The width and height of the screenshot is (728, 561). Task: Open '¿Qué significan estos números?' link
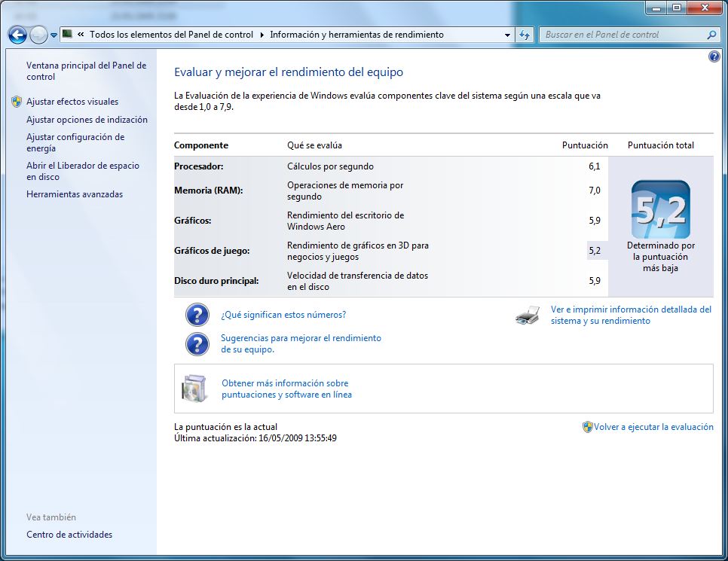[283, 315]
